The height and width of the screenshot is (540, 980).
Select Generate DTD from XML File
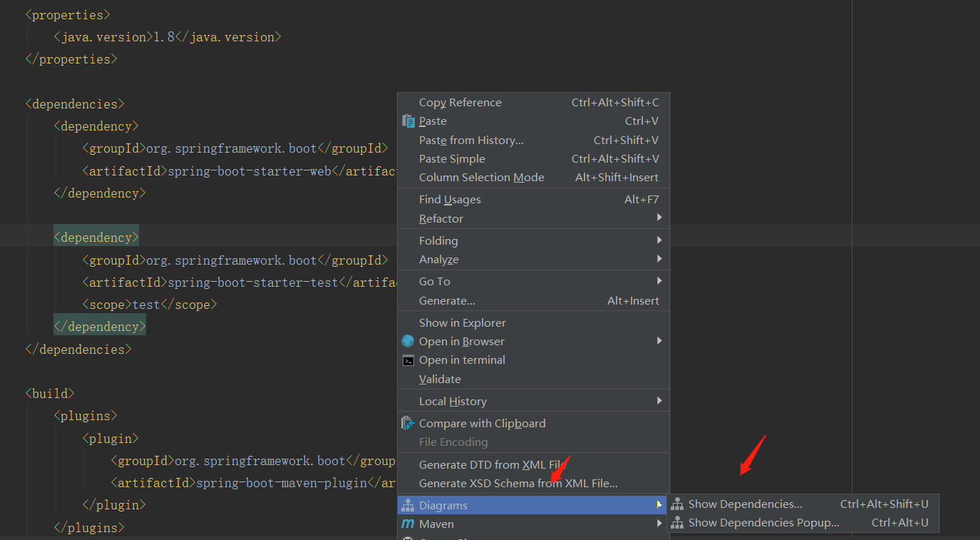[x=533, y=464]
